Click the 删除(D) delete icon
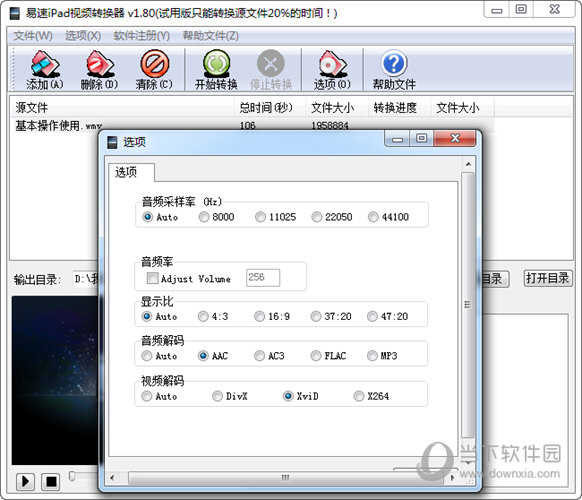This screenshot has width=582, height=500. pos(99,71)
